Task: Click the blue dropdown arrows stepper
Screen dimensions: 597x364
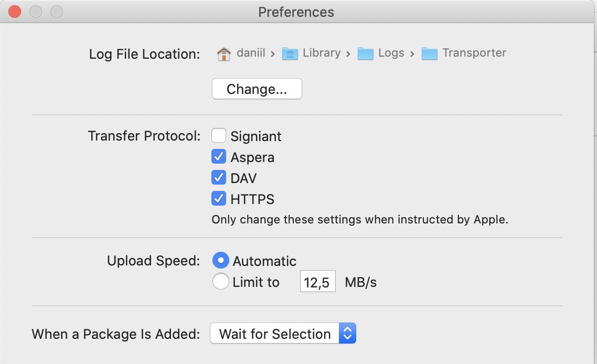Action: (347, 333)
